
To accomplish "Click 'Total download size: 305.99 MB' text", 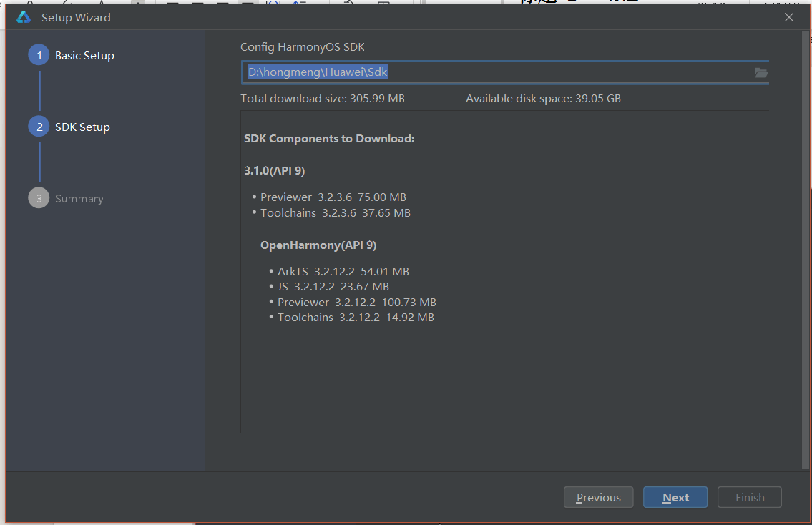I will 323,99.
